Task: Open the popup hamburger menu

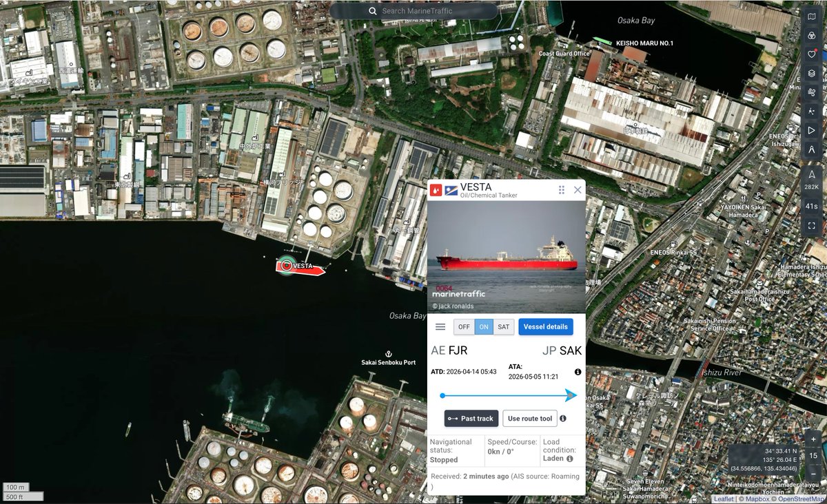Action: (x=440, y=327)
